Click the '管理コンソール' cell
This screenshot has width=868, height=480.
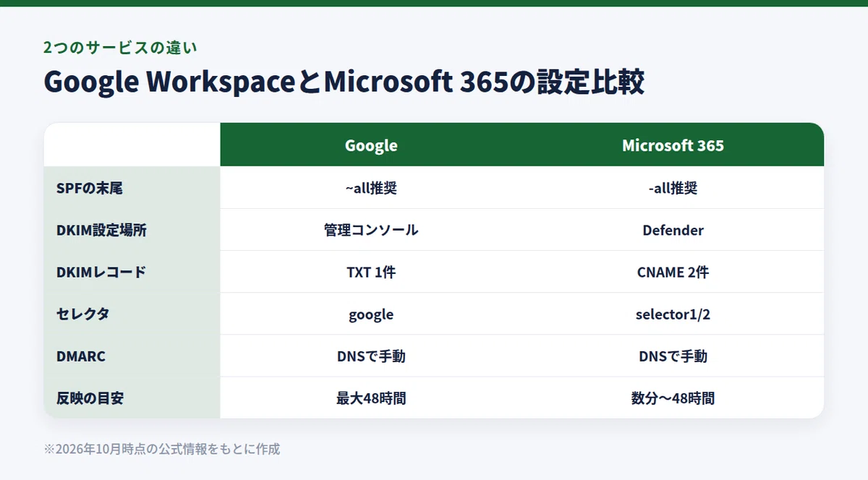pyautogui.click(x=371, y=230)
